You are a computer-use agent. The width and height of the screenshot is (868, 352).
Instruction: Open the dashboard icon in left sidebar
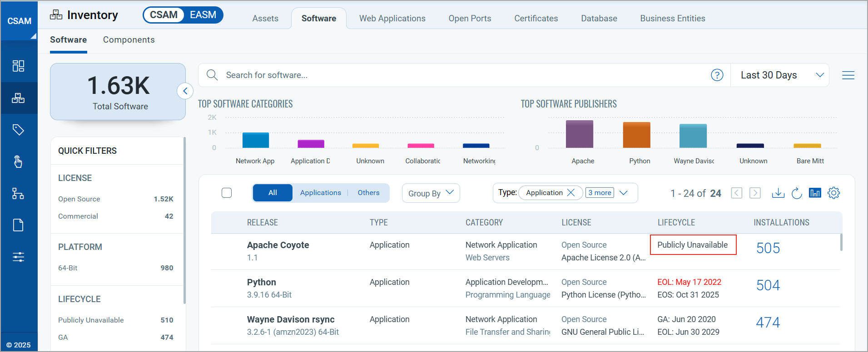[x=18, y=66]
